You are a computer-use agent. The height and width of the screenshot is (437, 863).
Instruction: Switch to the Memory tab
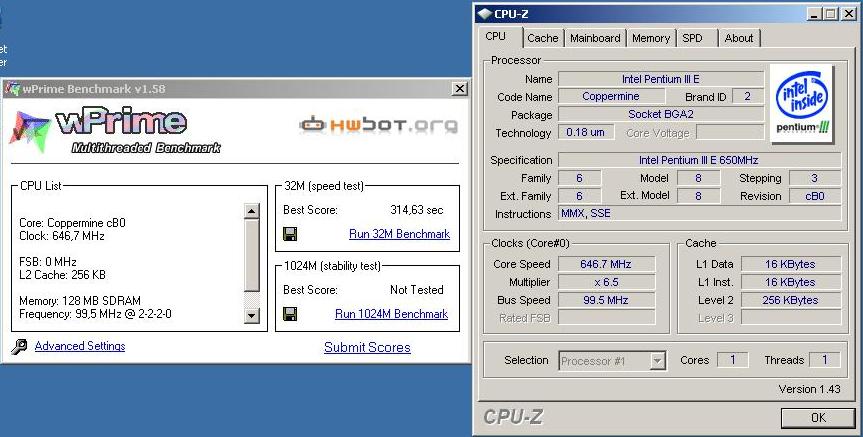click(651, 38)
